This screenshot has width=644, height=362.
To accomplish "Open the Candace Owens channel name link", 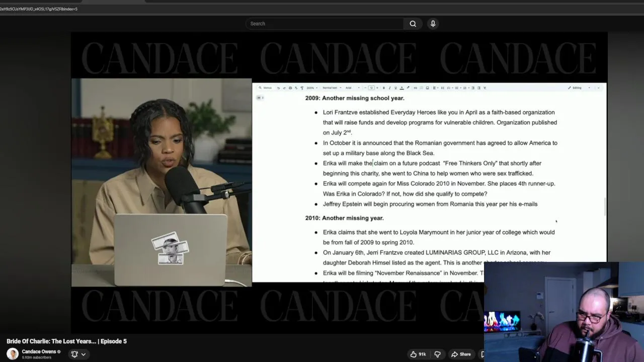I will tap(39, 351).
